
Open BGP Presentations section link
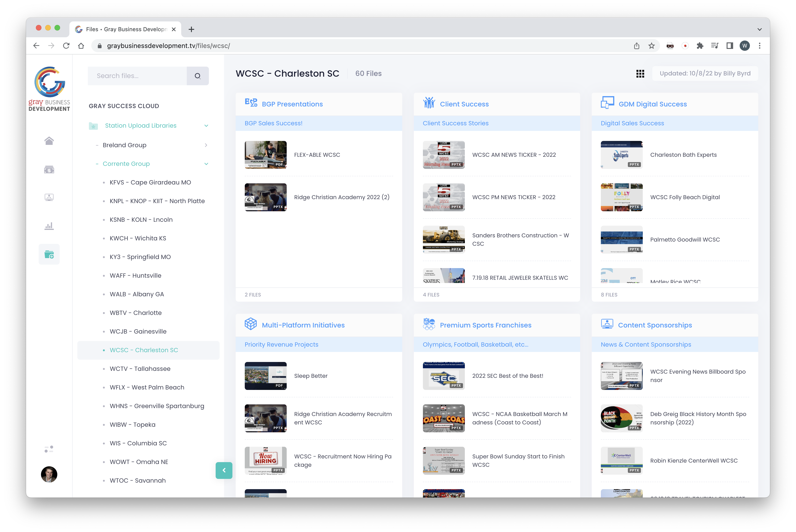coord(292,104)
